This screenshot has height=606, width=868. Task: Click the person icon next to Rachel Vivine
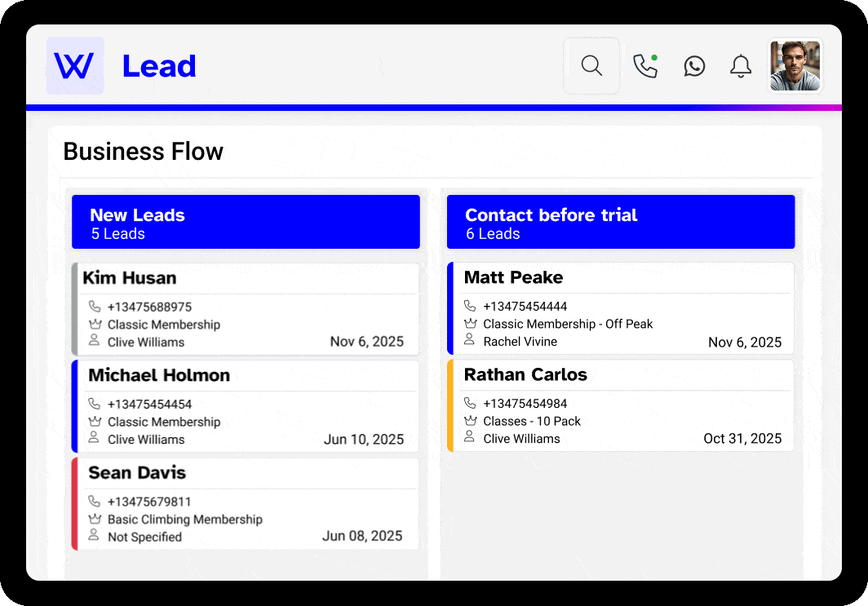[x=468, y=341]
